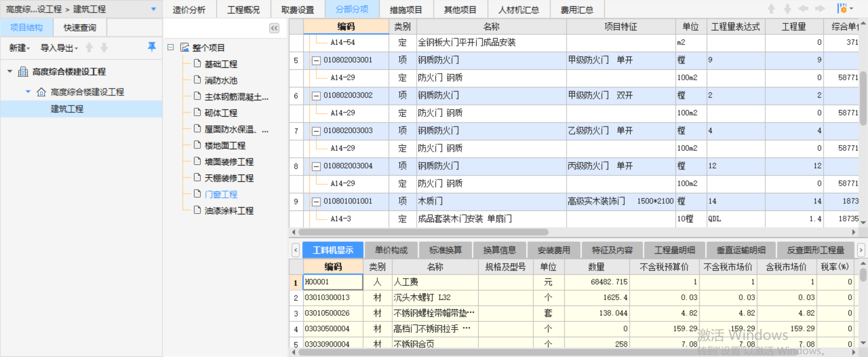This screenshot has height=357, width=868.
Task: Open the 单价构成 bottom tab
Action: 391,250
